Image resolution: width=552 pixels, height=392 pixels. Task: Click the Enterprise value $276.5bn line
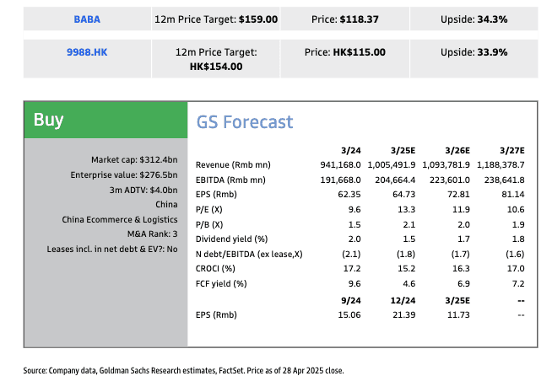click(124, 175)
